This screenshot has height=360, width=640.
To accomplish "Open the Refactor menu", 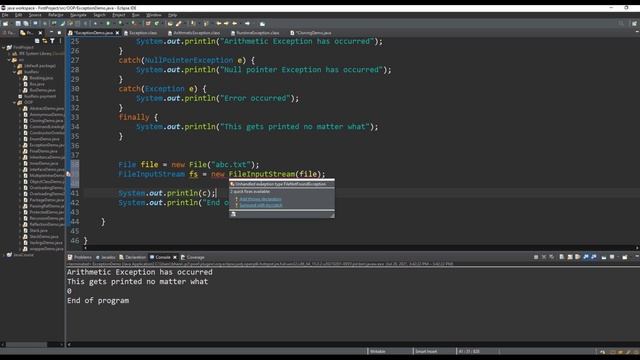I will tap(56, 15).
